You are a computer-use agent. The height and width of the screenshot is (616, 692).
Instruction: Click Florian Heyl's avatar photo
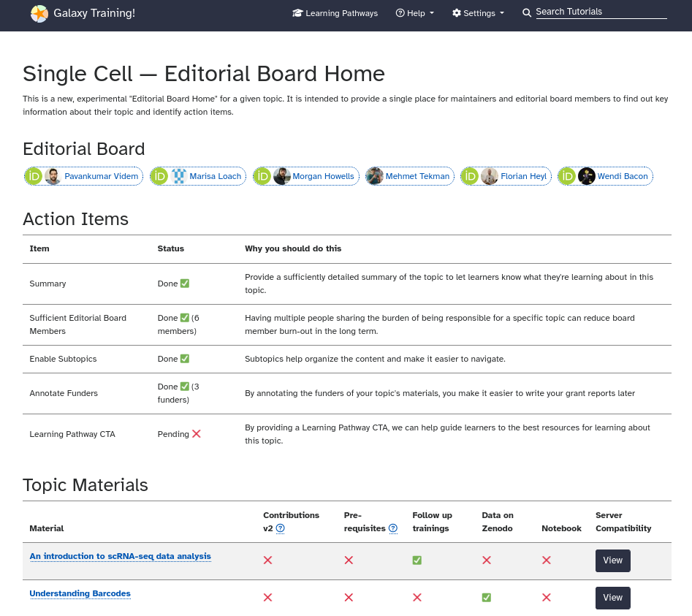coord(490,177)
